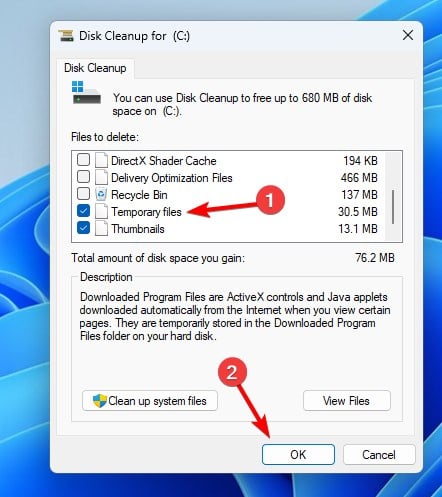Click the drive icon beside free-up message
This screenshot has height=497, width=442.
[86, 92]
